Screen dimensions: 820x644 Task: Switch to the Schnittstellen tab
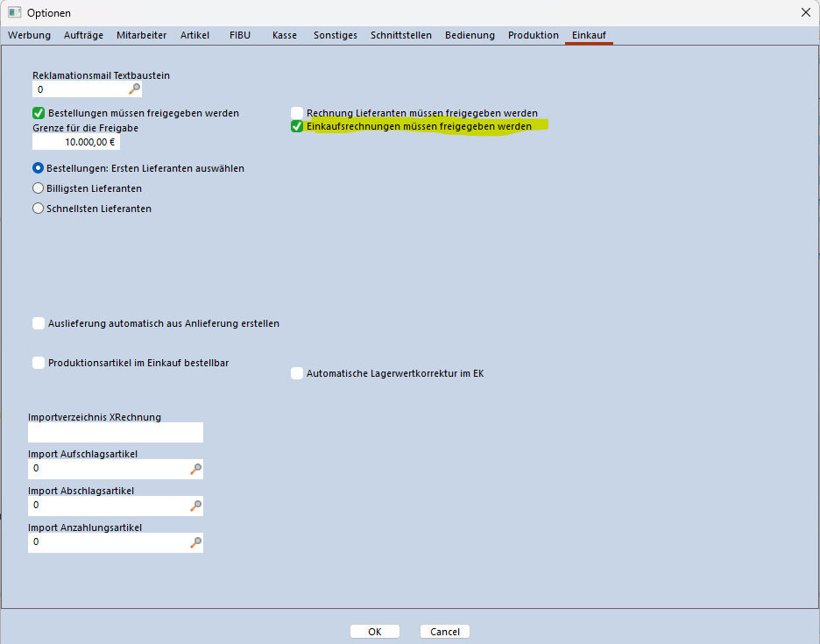[x=400, y=36]
